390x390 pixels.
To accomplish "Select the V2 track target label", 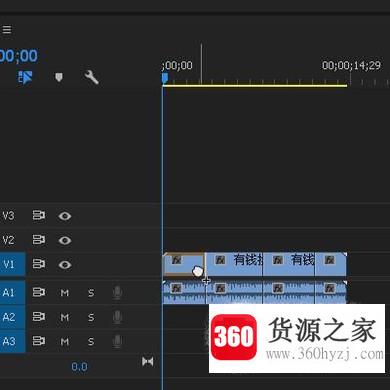I will tap(9, 240).
